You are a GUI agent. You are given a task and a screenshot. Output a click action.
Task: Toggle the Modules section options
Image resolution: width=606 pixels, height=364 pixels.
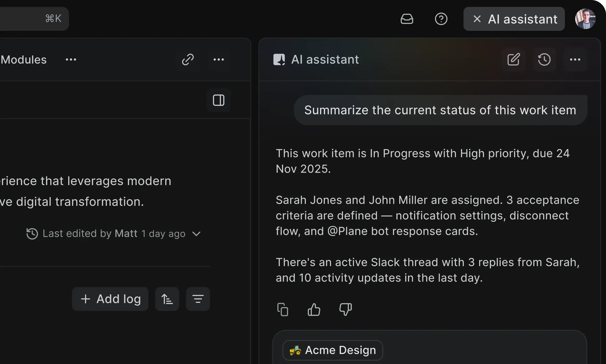pos(71,59)
